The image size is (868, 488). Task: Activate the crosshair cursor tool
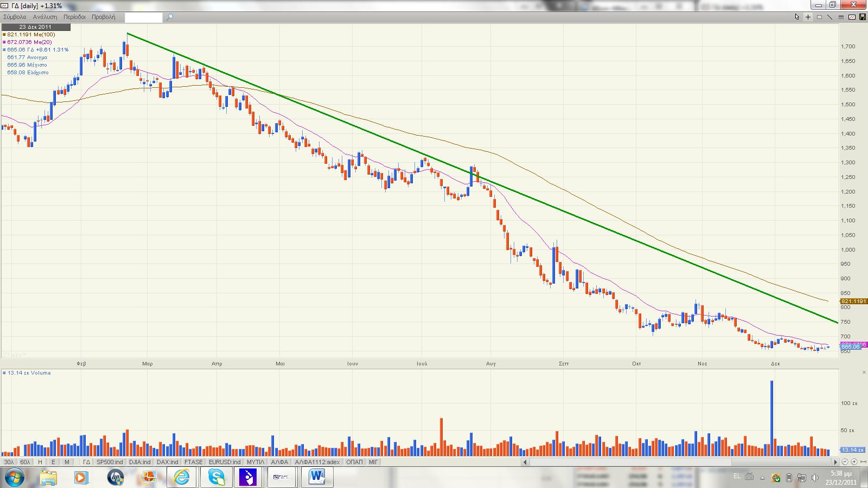coord(808,17)
